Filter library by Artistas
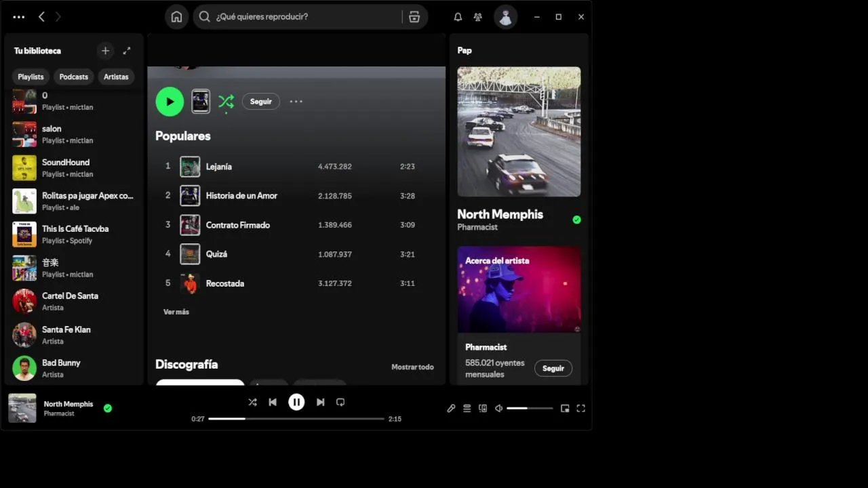This screenshot has height=488, width=868. 116,77
